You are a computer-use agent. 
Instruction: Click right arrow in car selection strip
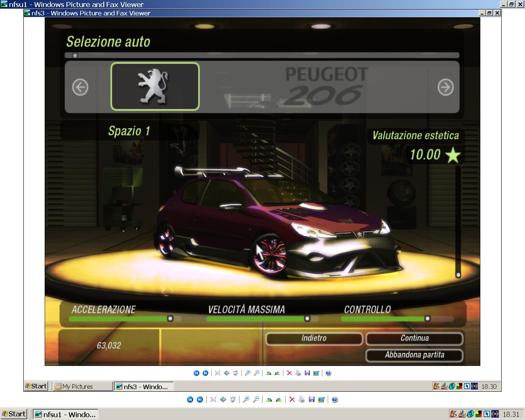click(x=445, y=87)
